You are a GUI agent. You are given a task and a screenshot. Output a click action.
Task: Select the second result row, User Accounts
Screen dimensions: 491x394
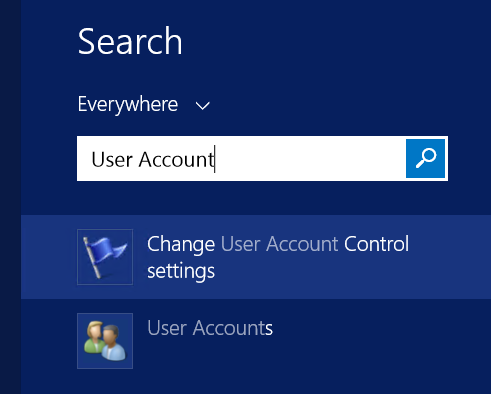point(256,341)
